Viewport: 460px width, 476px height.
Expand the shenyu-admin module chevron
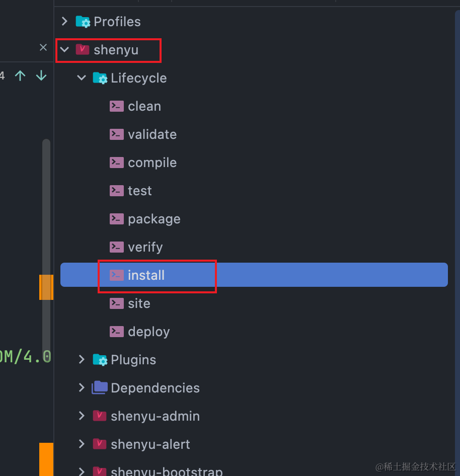82,416
